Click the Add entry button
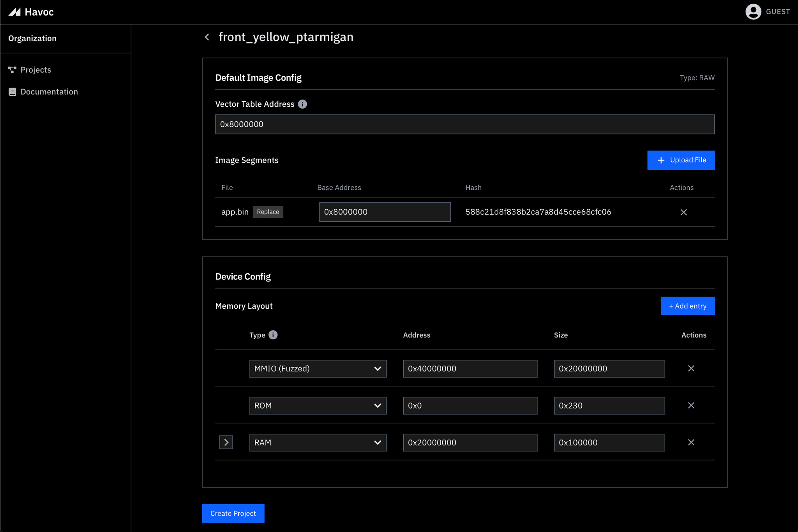Image resolution: width=798 pixels, height=532 pixels. 687,306
